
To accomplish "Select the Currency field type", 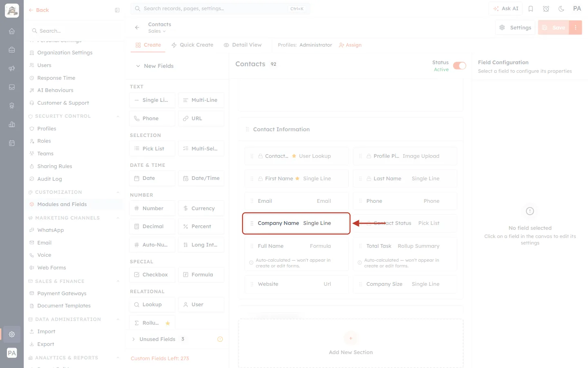I will (x=201, y=208).
